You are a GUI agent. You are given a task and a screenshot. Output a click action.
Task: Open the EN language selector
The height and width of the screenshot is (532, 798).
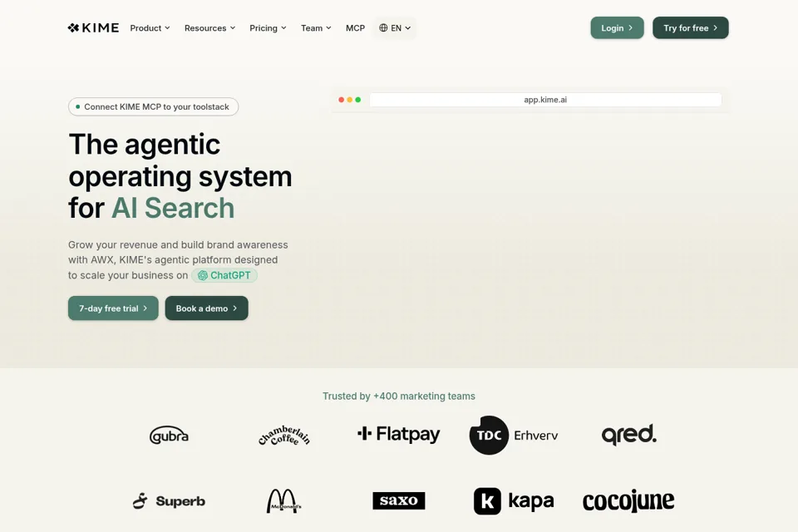click(395, 28)
